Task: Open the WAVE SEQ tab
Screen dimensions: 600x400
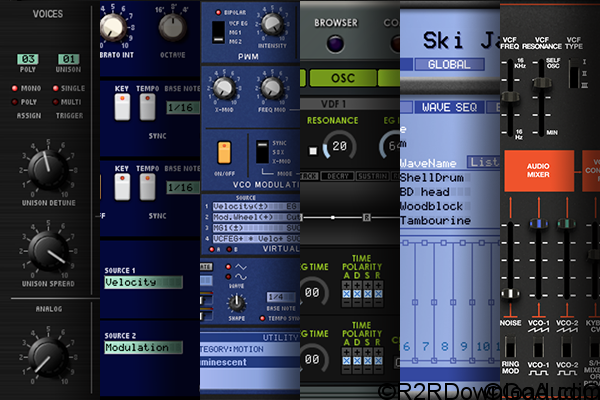Action: 450,107
